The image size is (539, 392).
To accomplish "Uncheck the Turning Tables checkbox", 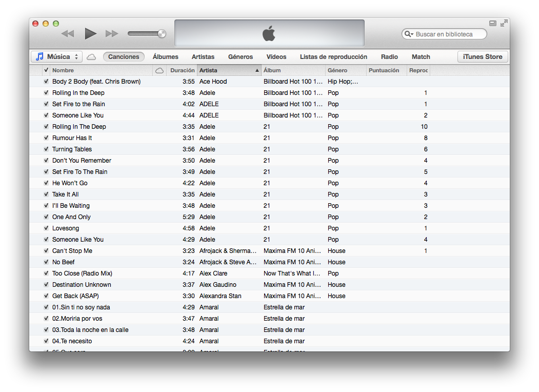I will [46, 149].
